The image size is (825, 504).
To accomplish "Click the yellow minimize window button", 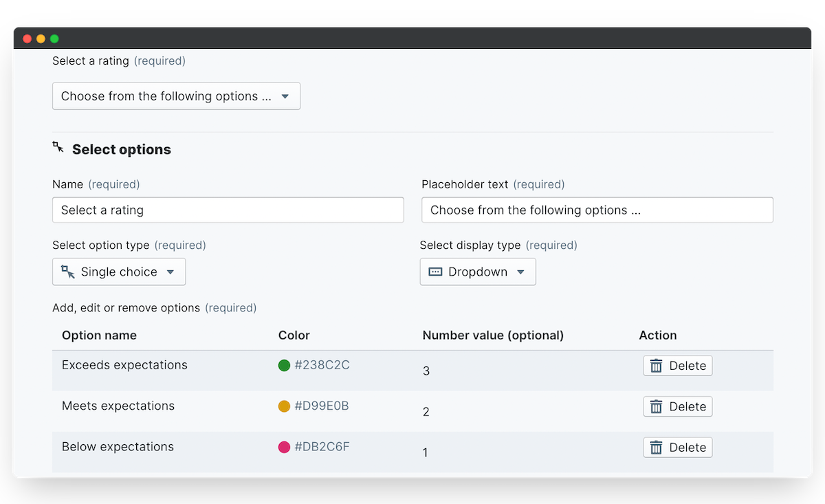I will (x=41, y=39).
